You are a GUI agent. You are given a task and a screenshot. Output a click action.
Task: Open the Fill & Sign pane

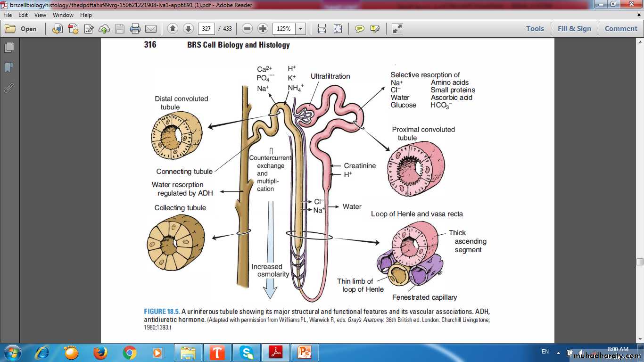click(x=574, y=29)
